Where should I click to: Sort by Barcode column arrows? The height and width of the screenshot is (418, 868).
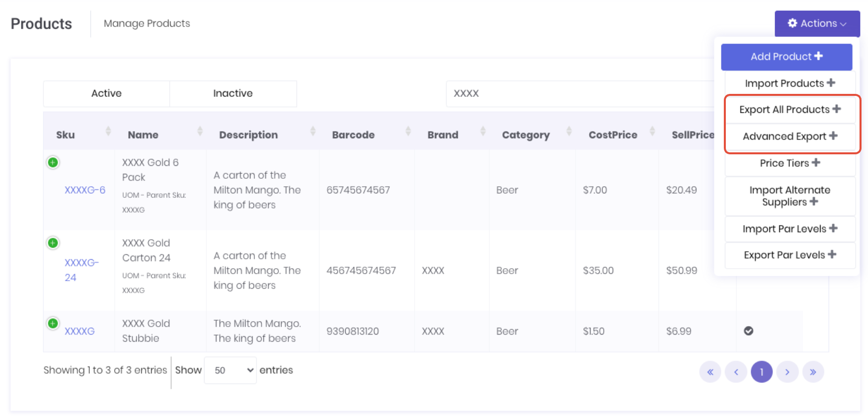click(x=408, y=131)
